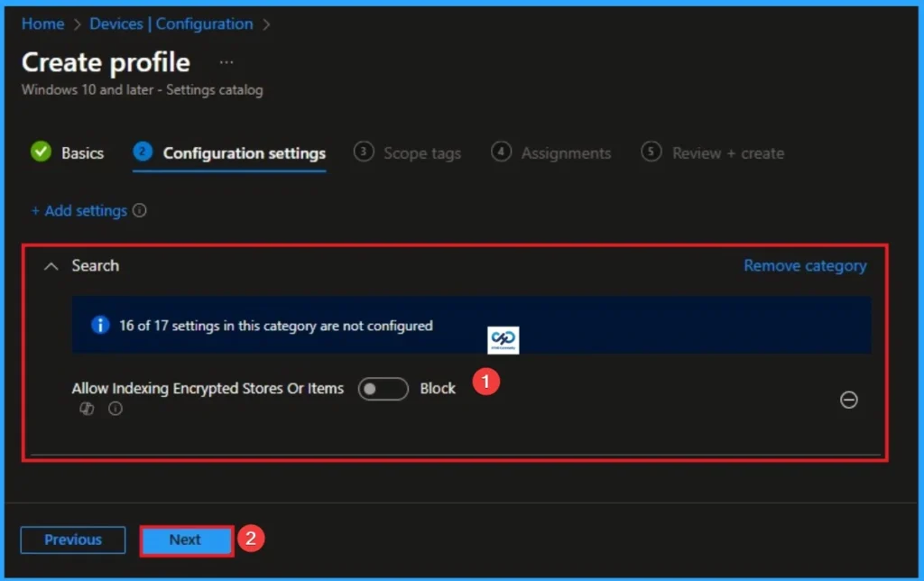Click the info icon below the indexing setting
The width and height of the screenshot is (924, 581).
pyautogui.click(x=114, y=409)
